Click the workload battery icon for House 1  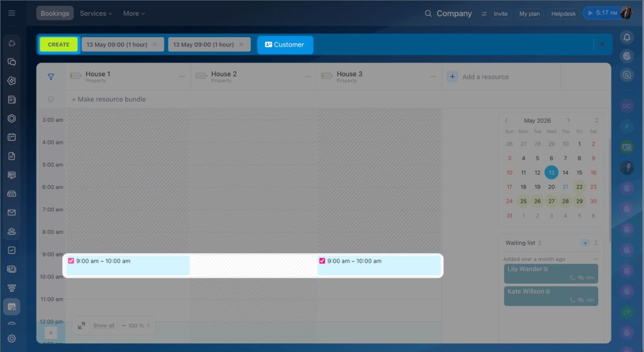[75, 76]
